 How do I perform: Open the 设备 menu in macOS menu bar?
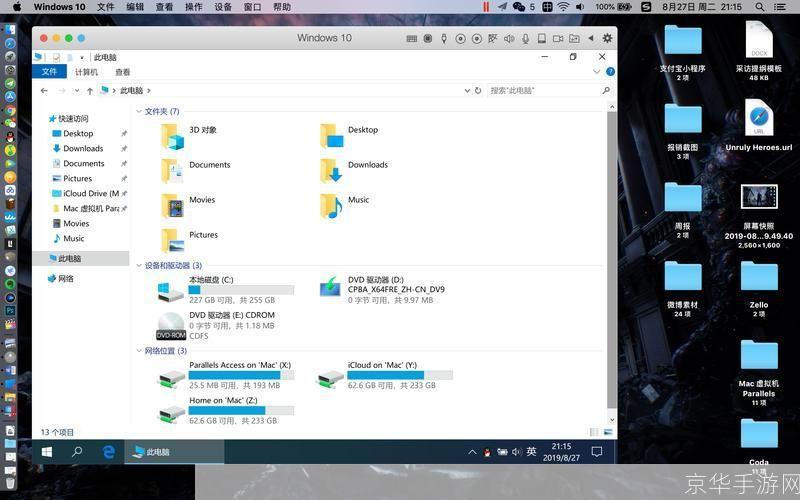pos(223,7)
